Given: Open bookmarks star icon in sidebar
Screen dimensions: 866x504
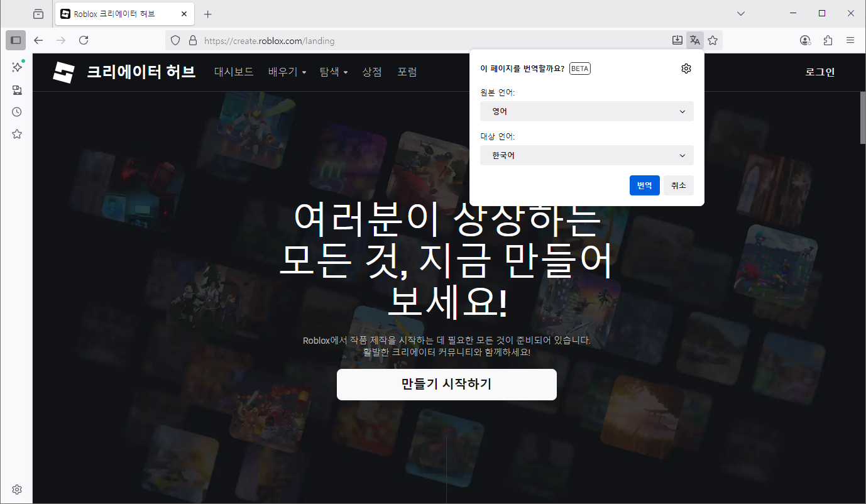Looking at the screenshot, I should (17, 134).
